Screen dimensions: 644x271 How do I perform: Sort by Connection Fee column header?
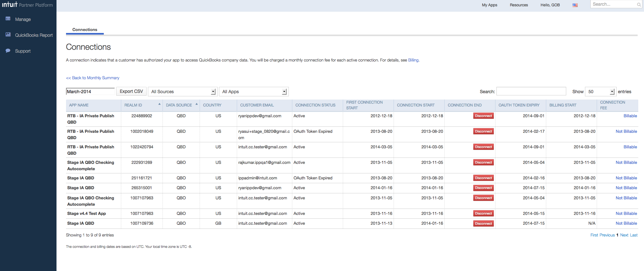[x=618, y=105]
